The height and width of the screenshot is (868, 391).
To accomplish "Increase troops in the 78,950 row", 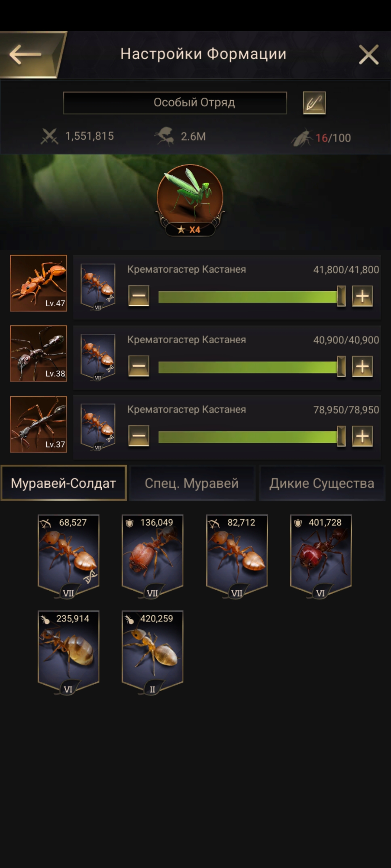I will coord(362,436).
